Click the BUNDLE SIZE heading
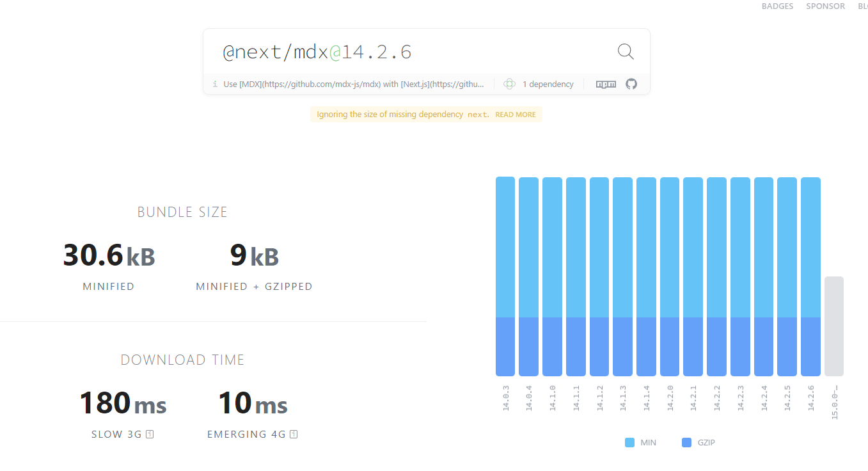Screen dimensions: 868x471 [182, 212]
